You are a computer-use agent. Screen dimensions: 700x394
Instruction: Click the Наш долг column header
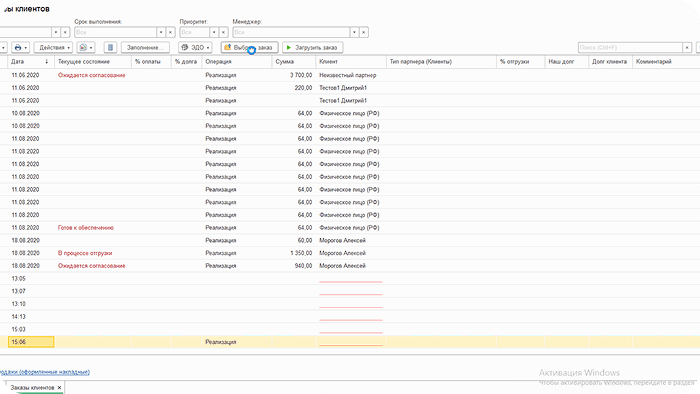567,62
